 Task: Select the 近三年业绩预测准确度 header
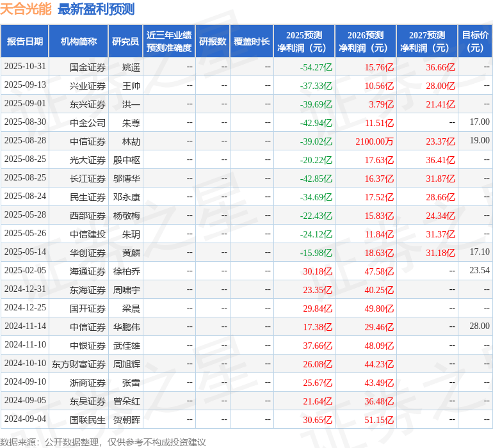pyautogui.click(x=168, y=42)
